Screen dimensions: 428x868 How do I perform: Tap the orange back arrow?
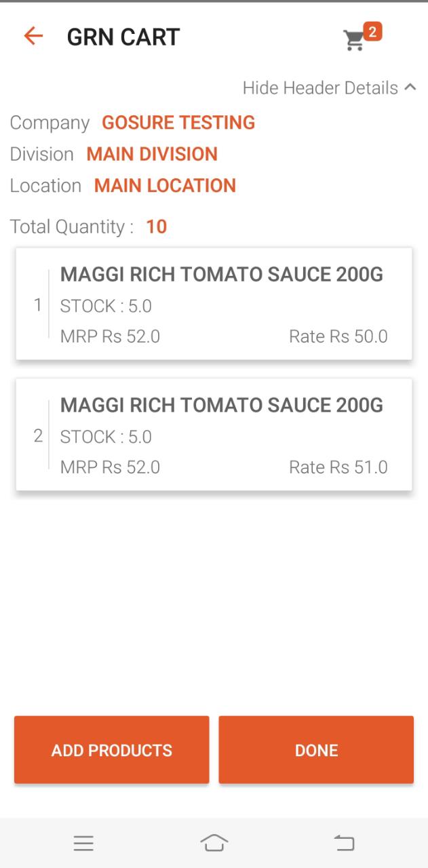33,37
